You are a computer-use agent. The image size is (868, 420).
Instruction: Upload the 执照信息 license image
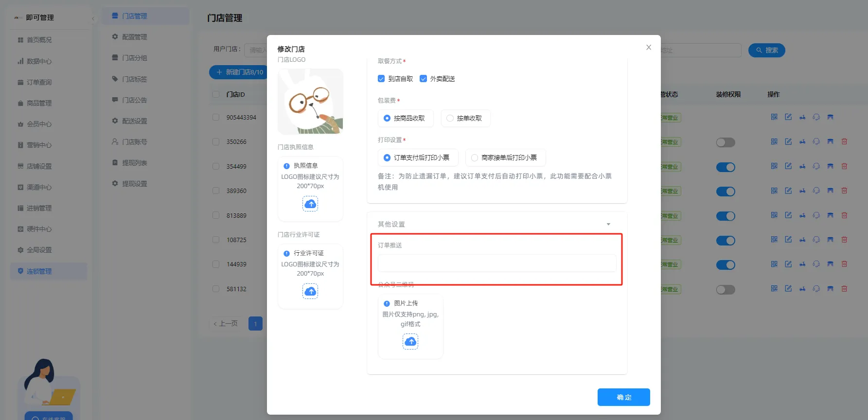310,204
